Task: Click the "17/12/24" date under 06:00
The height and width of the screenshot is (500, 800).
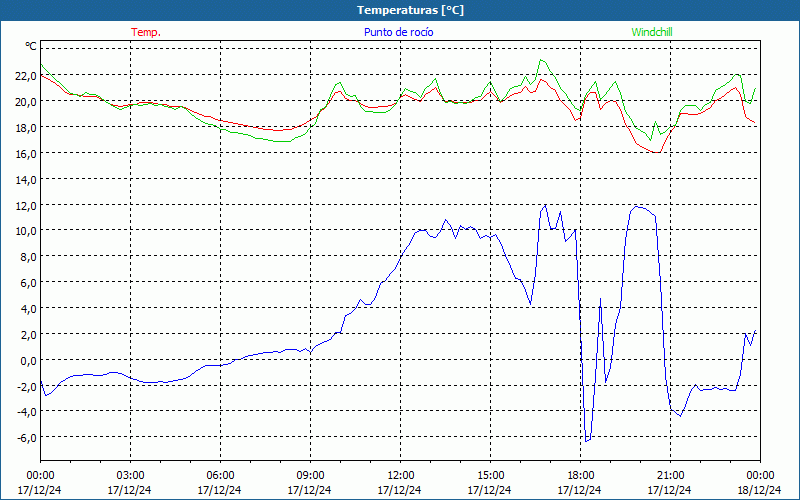Action: click(x=219, y=490)
